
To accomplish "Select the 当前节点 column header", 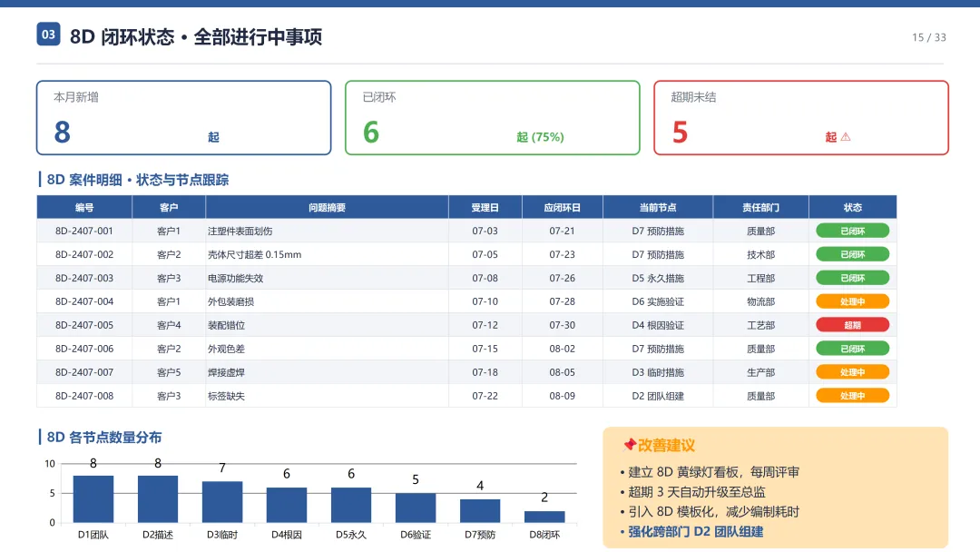I will tap(658, 207).
